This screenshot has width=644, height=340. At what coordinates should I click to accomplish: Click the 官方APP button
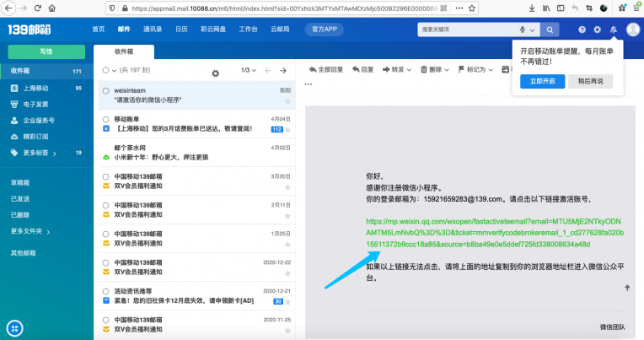click(x=324, y=30)
